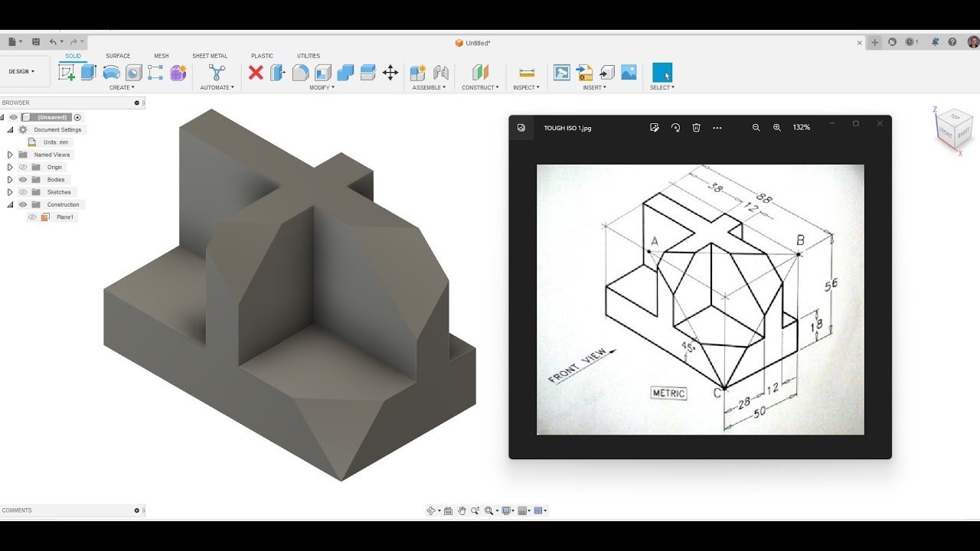Toggle visibility of the Construction folder
980x551 pixels.
click(x=23, y=204)
